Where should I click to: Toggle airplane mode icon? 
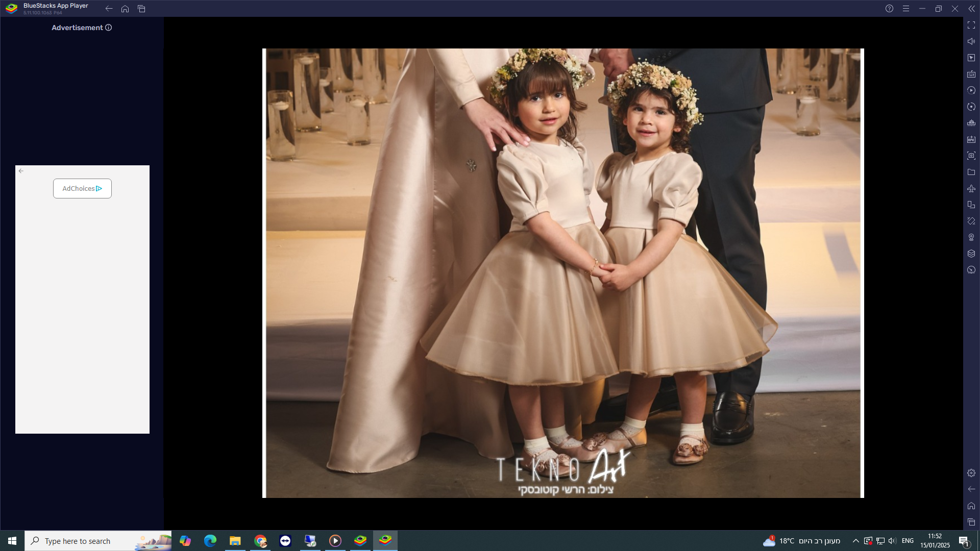(971, 188)
